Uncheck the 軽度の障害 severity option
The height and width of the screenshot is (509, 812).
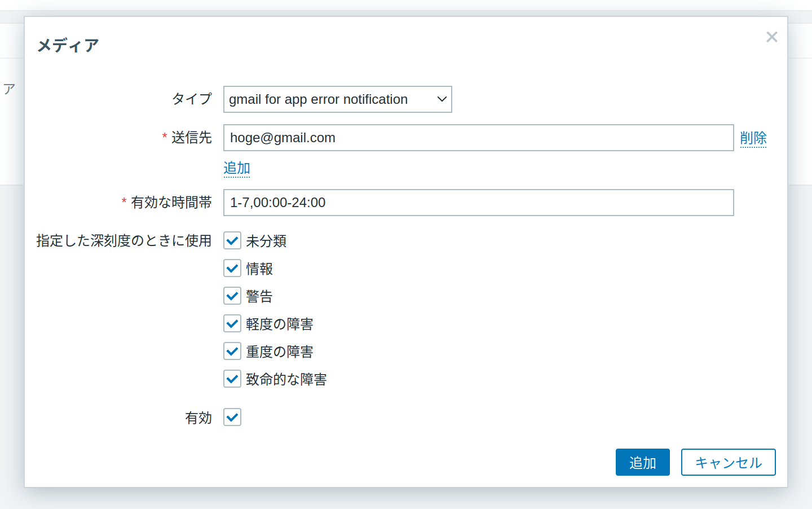click(232, 323)
